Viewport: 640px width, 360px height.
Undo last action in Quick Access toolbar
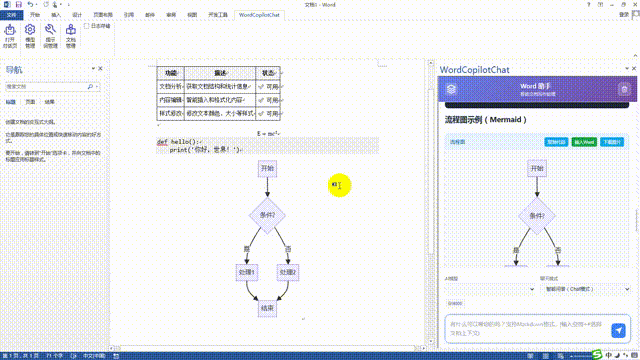[x=30, y=4]
